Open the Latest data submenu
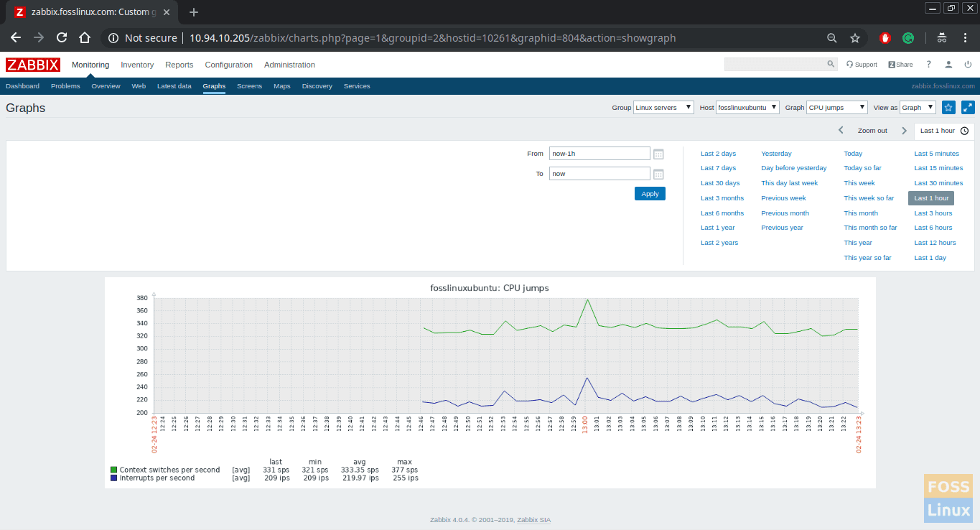Image resolution: width=980 pixels, height=530 pixels. [x=174, y=86]
